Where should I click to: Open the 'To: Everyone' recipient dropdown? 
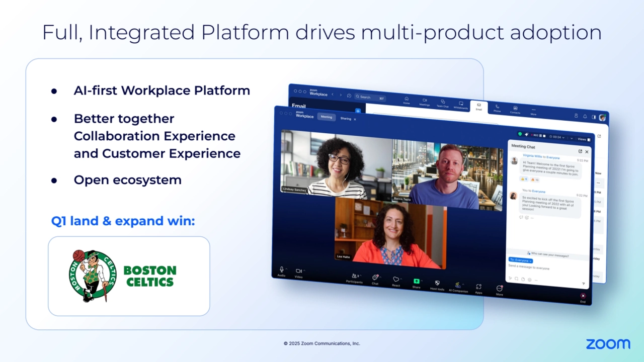[521, 260]
